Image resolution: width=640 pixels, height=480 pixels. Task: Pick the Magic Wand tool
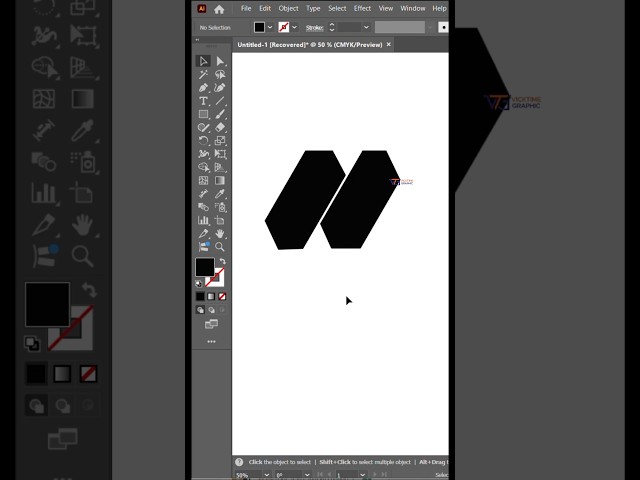point(203,74)
